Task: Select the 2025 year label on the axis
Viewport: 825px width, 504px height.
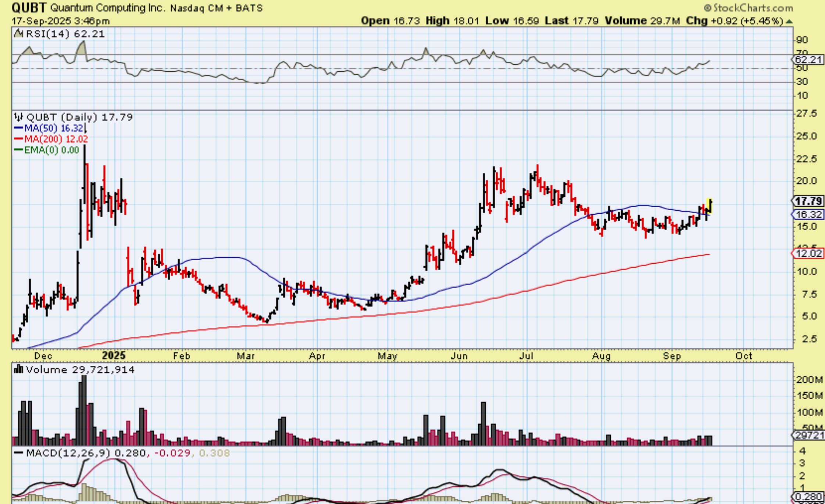Action: coord(114,355)
